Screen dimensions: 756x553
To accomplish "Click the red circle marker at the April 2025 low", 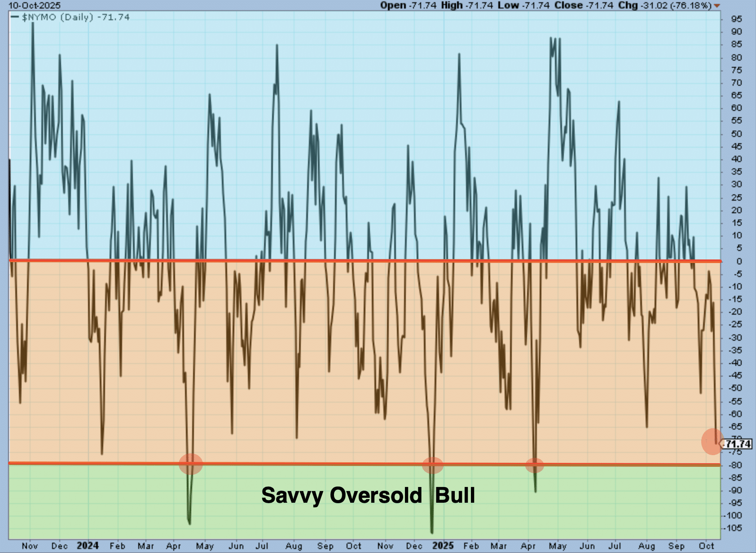I will [535, 465].
